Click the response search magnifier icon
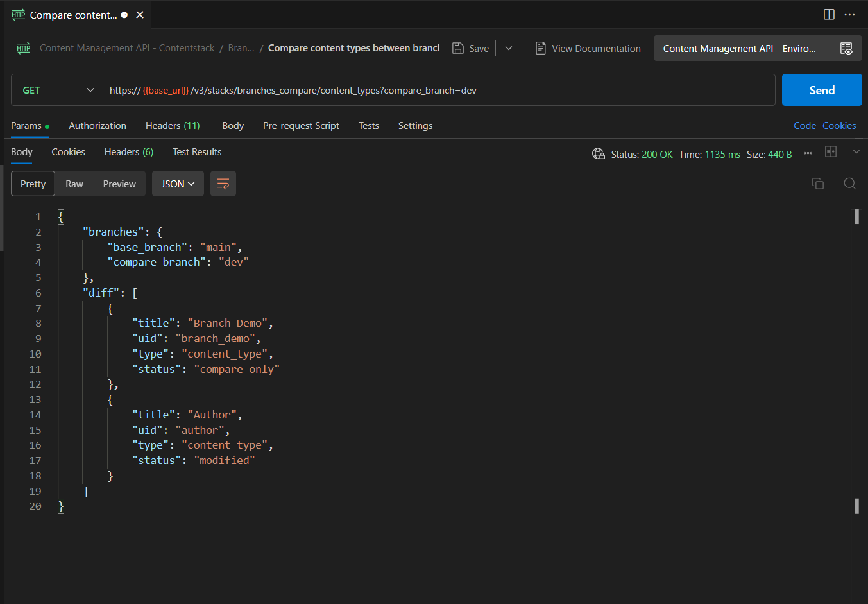 [x=850, y=184]
